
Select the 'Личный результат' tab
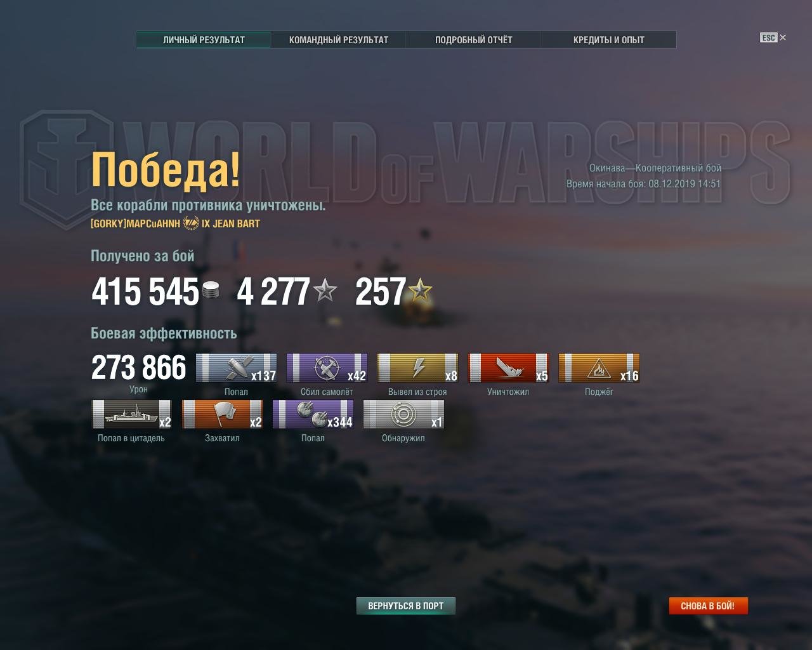pos(204,39)
